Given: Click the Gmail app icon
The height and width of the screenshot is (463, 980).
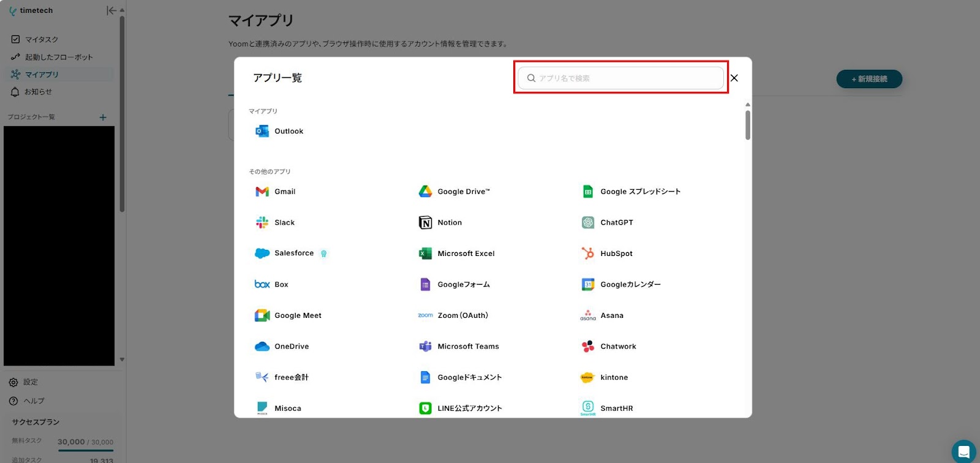Looking at the screenshot, I should [262, 192].
